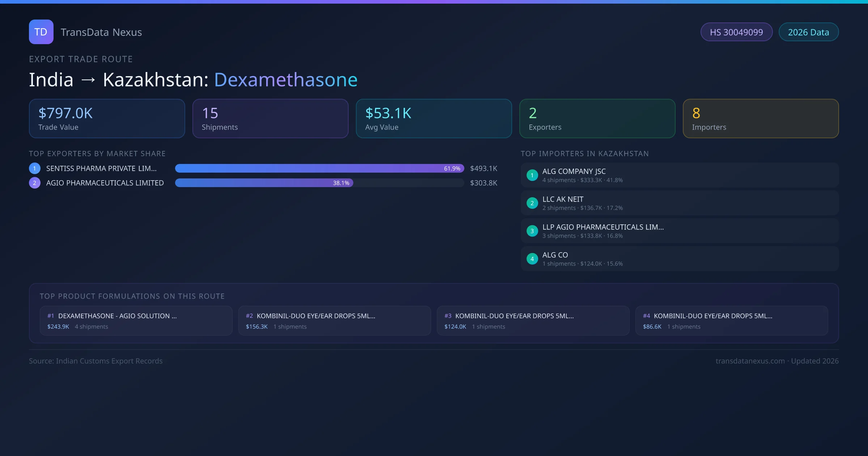
Task: Open #1 Dexamethasone Agio Solution formulation card
Action: point(136,321)
